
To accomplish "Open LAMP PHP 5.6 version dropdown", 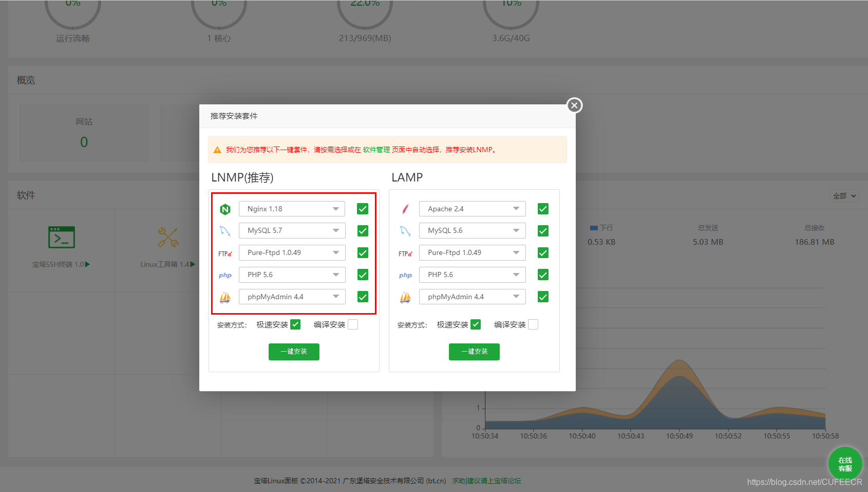I will click(x=472, y=275).
